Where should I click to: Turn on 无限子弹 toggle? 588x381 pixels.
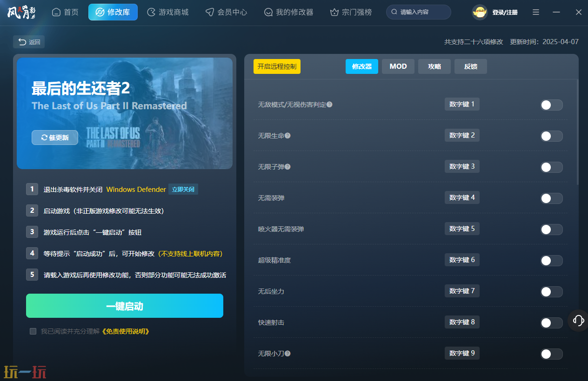tap(551, 167)
